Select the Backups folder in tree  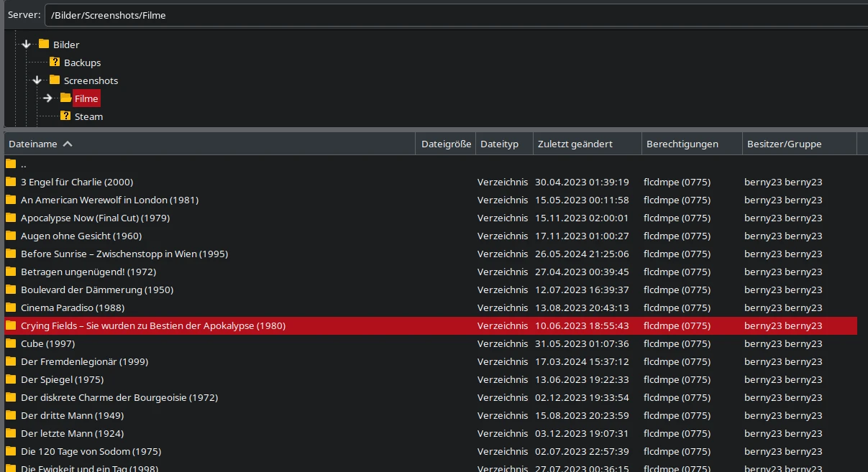click(x=82, y=63)
